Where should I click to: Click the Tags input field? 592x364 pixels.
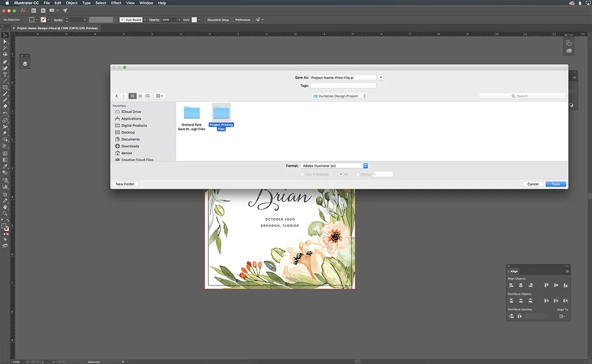(343, 85)
